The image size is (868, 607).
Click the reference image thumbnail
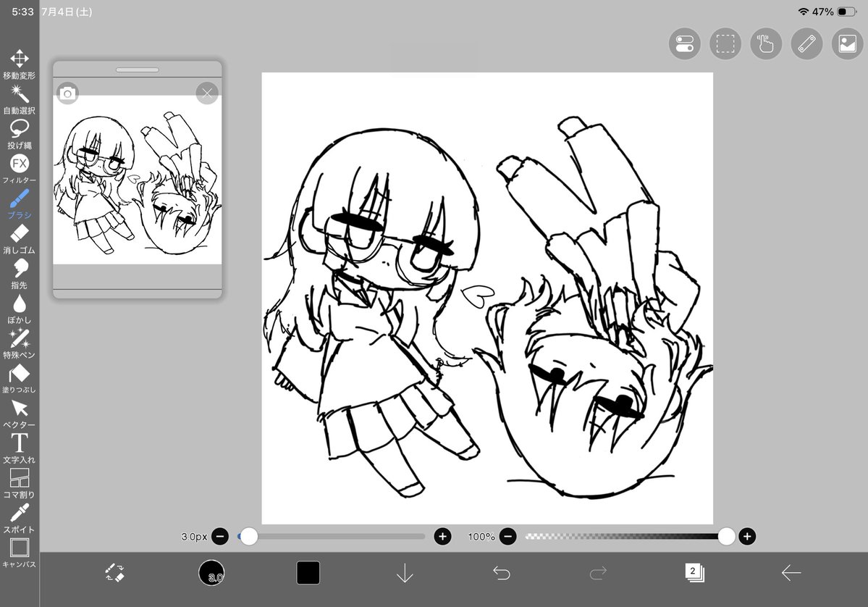point(138,180)
